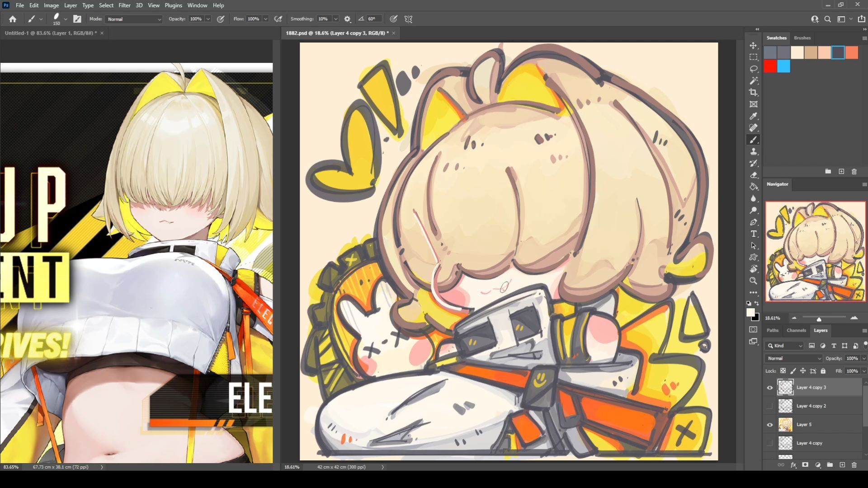Toggle brush settings panel icon
Image resolution: width=868 pixels, height=488 pixels.
pyautogui.click(x=77, y=19)
